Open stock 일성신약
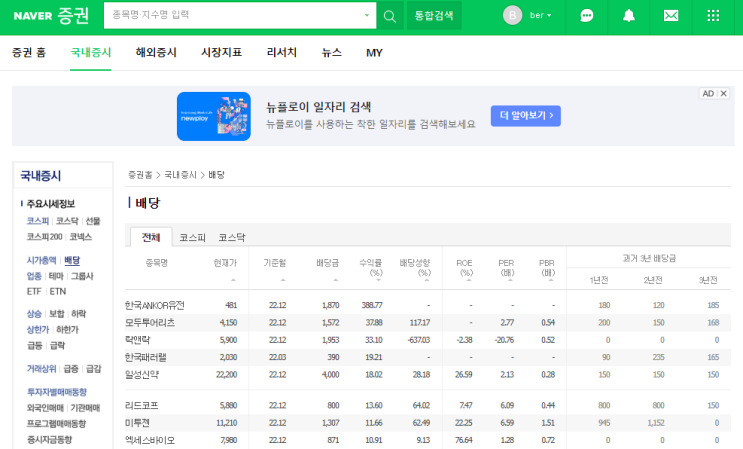743x449 pixels. click(142, 375)
